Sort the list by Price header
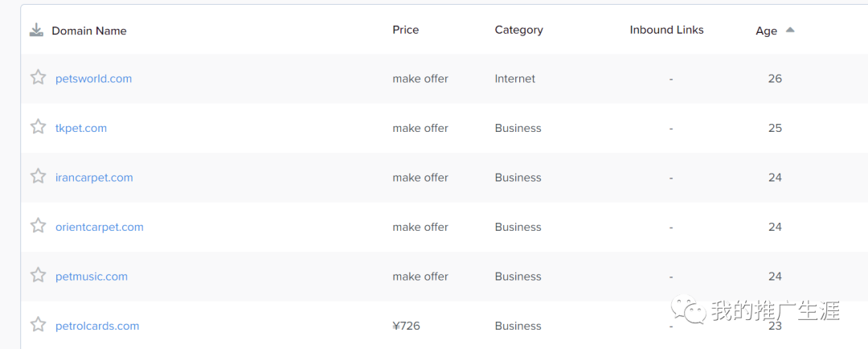This screenshot has height=349, width=868. point(406,30)
